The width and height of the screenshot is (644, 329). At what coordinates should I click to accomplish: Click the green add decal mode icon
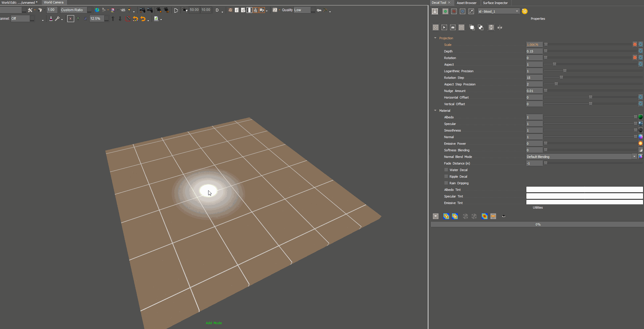pos(445,11)
